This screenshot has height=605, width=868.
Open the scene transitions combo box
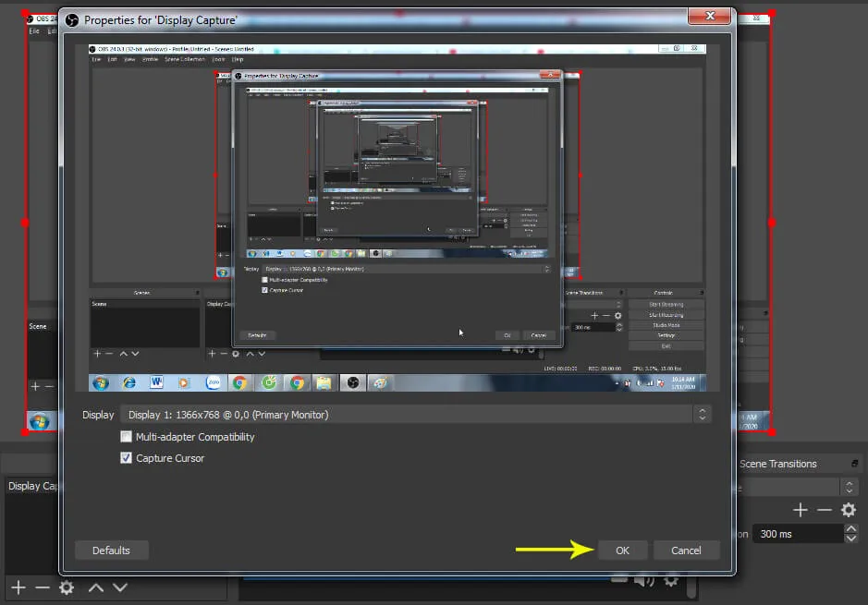790,487
